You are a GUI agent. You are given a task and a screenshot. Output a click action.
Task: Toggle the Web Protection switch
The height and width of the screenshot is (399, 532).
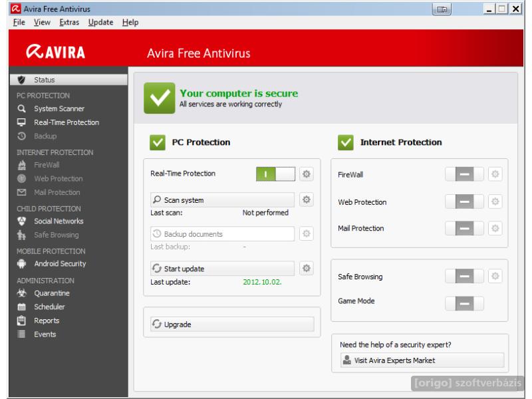coord(464,201)
